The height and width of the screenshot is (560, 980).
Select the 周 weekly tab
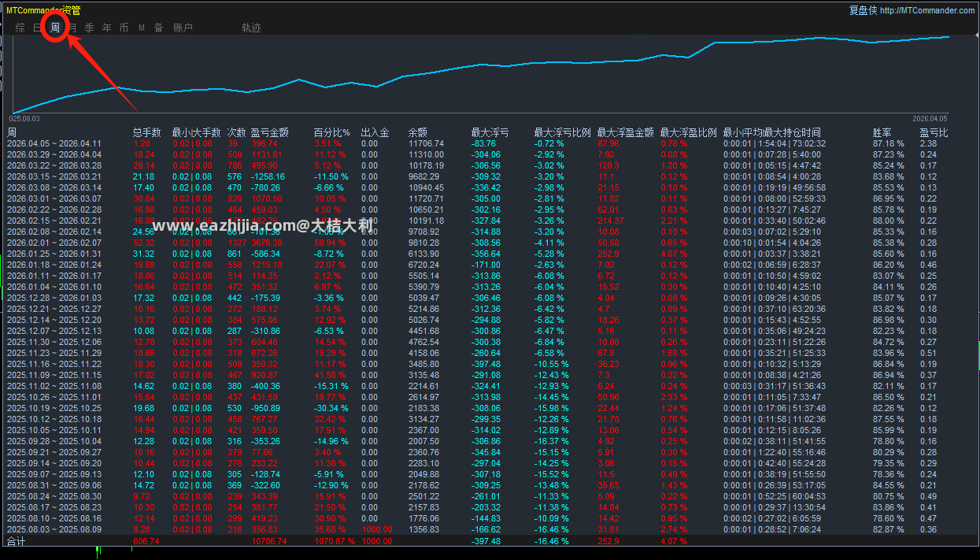tap(55, 28)
